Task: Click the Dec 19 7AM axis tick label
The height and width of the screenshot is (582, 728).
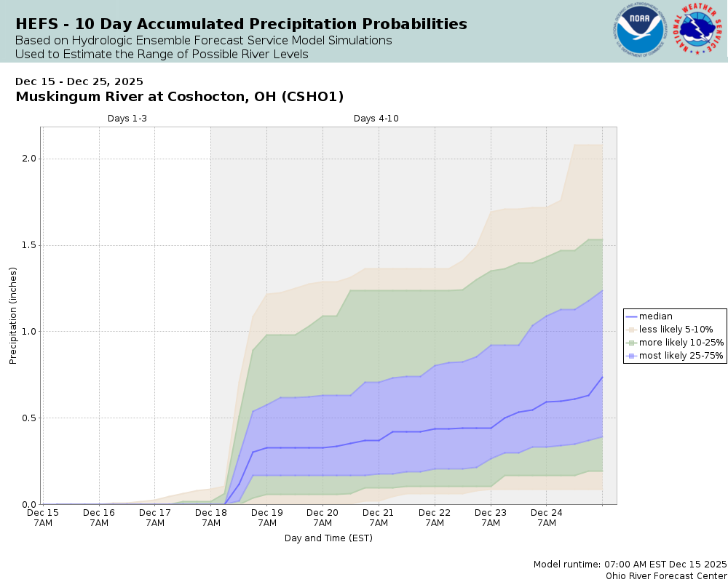Action: pos(266,517)
